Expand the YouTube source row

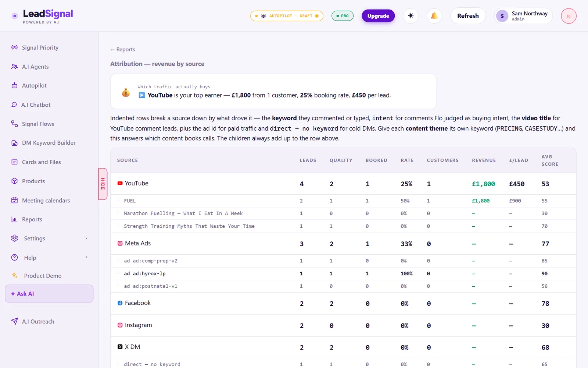tap(343, 184)
